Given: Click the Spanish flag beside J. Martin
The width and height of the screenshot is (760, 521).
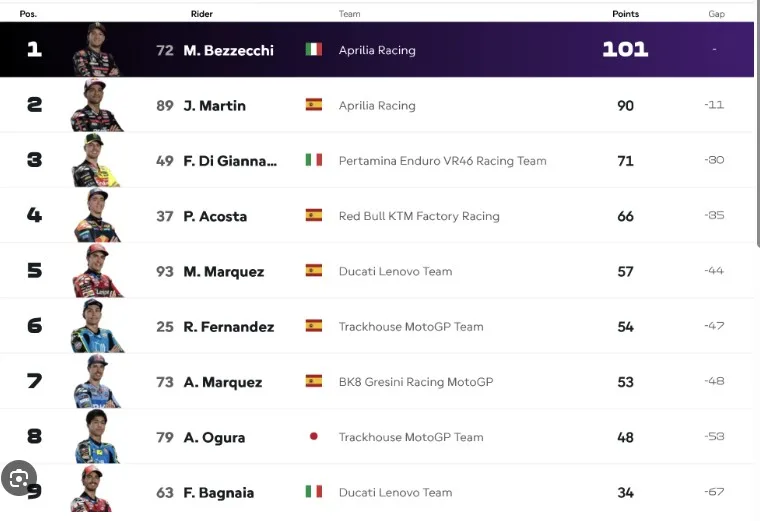Looking at the screenshot, I should pos(314,105).
